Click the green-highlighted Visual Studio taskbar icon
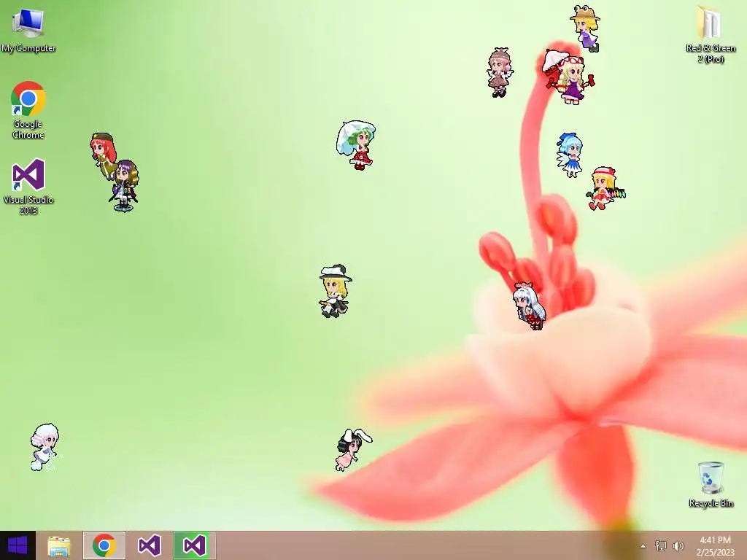The image size is (747, 560). 194,545
